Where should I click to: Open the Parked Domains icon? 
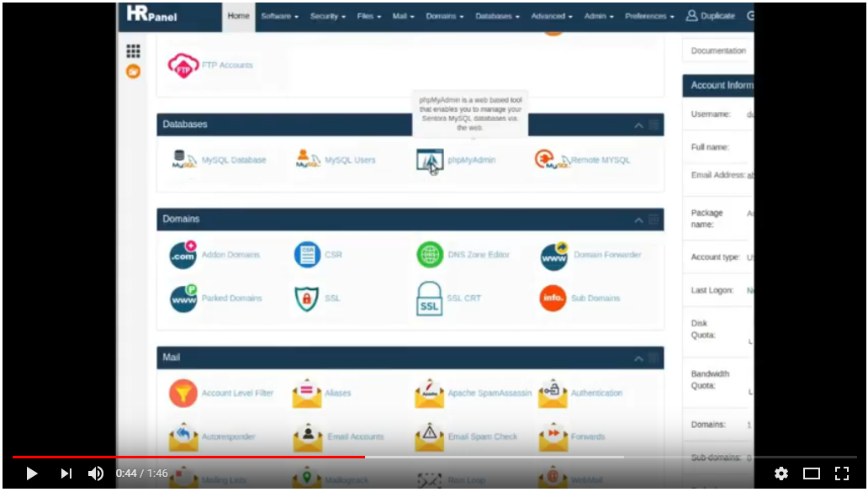pyautogui.click(x=184, y=299)
